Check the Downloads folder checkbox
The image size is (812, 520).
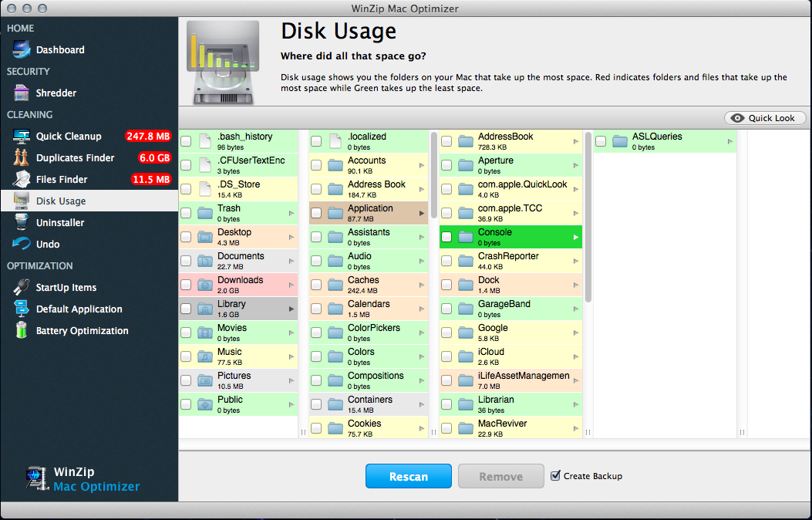(x=186, y=285)
